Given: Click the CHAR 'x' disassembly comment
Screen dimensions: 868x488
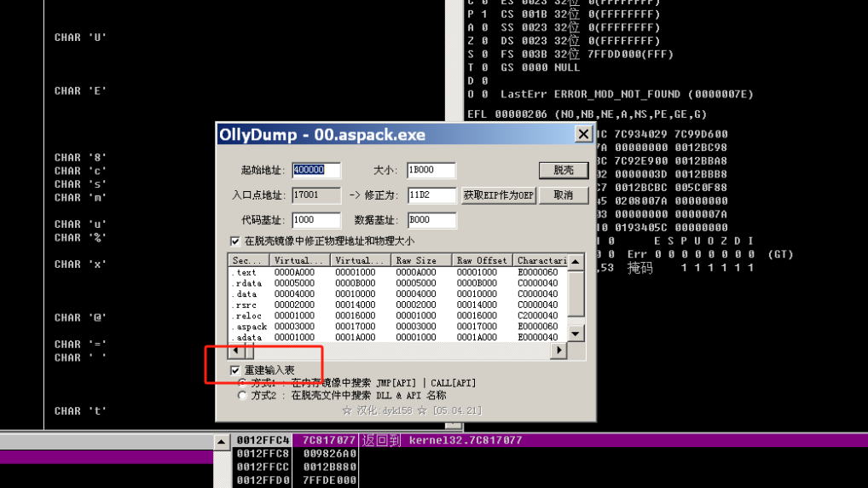Looking at the screenshot, I should click(80, 264).
